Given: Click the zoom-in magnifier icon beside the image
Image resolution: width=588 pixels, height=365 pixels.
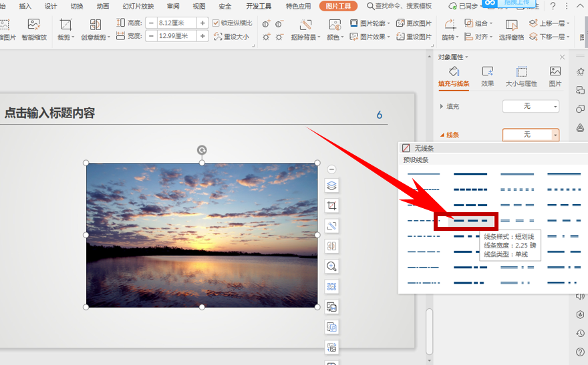Looking at the screenshot, I should [x=331, y=266].
